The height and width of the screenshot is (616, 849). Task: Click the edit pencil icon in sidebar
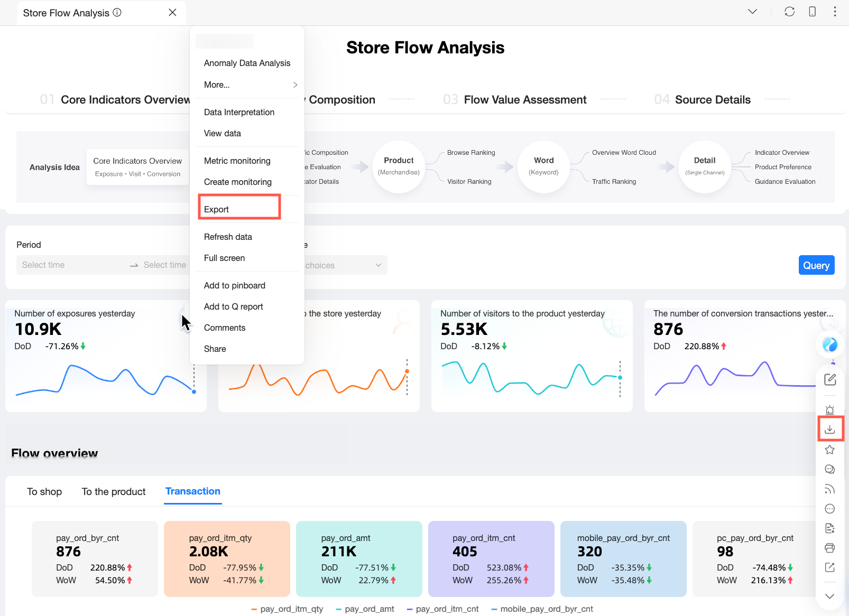829,379
